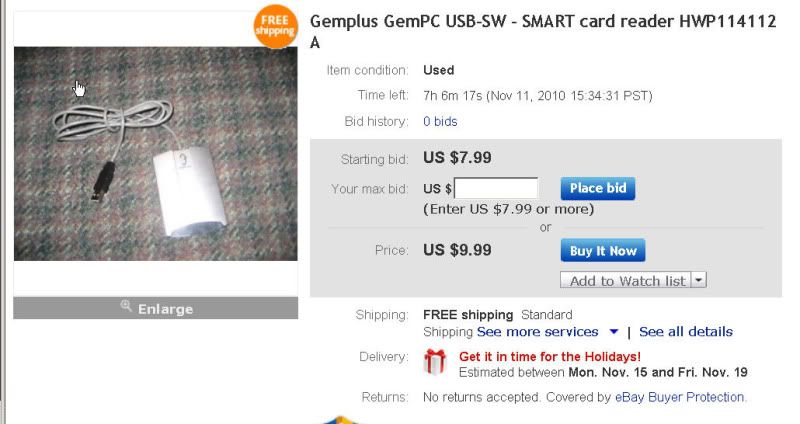Click the Buy It Now button

[601, 250]
